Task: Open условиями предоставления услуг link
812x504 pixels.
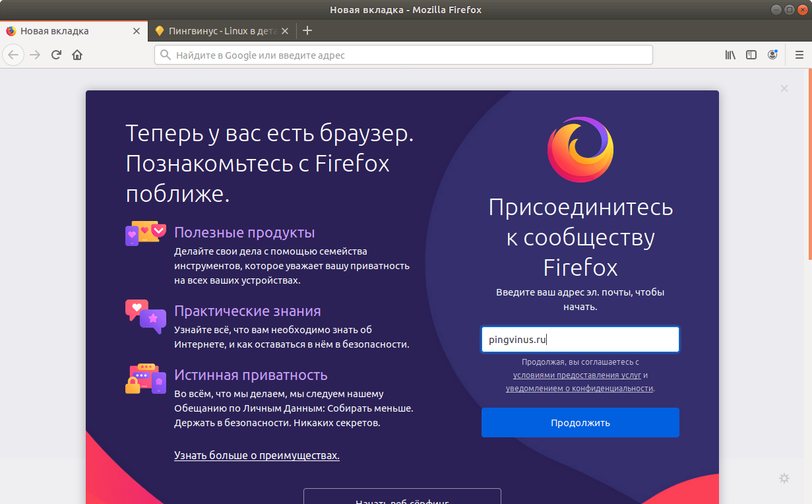Action: tap(577, 375)
